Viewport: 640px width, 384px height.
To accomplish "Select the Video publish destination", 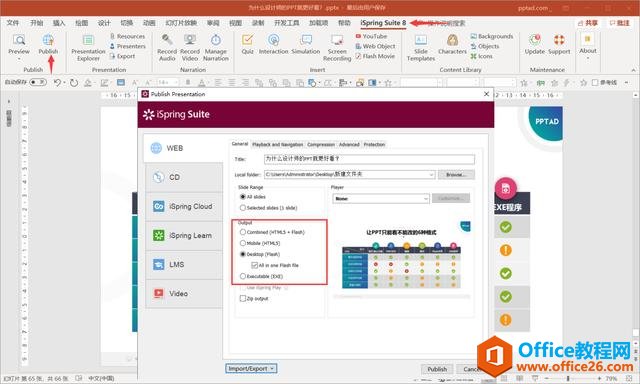I will pyautogui.click(x=184, y=293).
